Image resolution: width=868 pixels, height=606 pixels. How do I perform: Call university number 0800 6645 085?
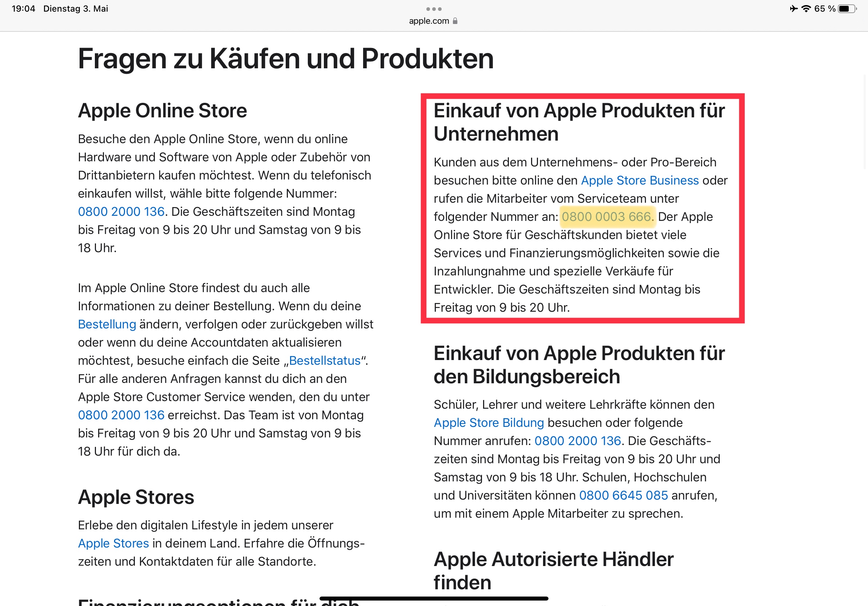(623, 495)
